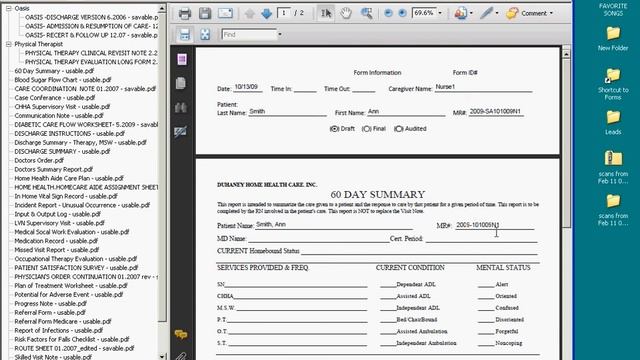Click the Last Name field Smith
This screenshot has height=360, width=640.
coord(287,112)
